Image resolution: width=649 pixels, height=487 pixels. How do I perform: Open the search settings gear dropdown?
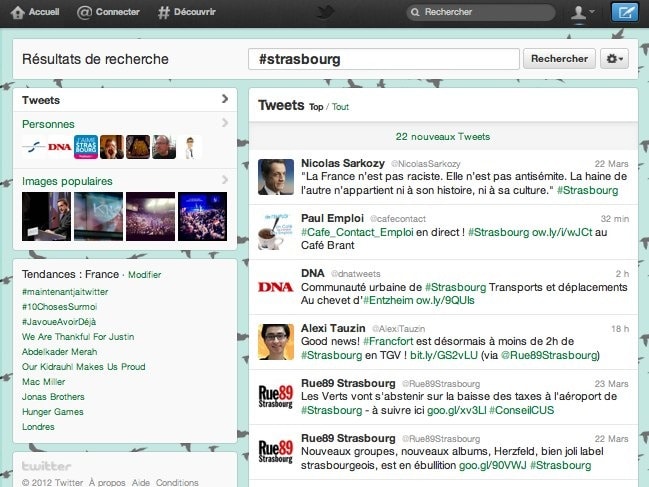[x=615, y=59]
